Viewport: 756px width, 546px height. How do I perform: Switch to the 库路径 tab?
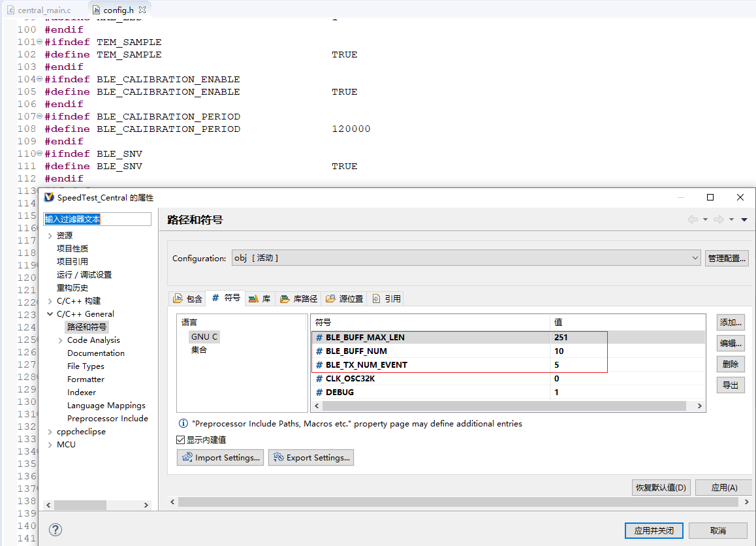[298, 298]
